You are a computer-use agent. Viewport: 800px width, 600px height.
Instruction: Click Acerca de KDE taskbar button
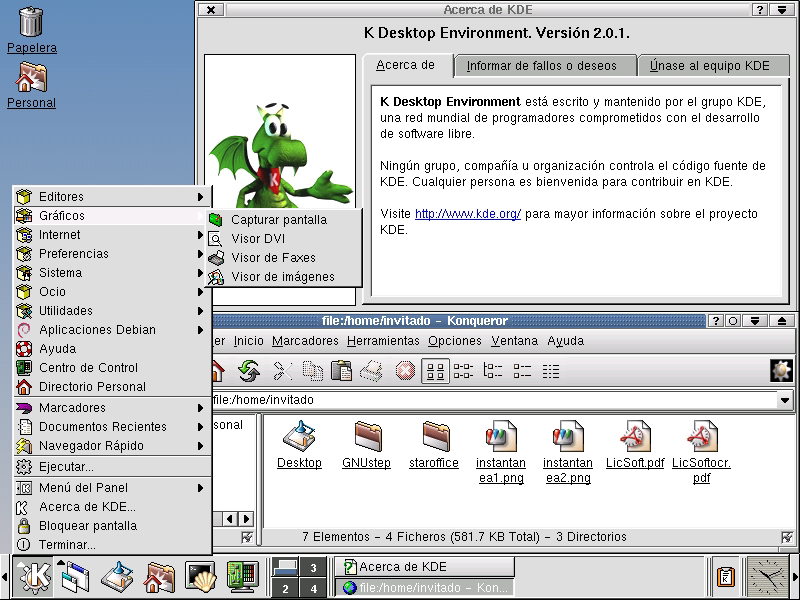(x=423, y=567)
